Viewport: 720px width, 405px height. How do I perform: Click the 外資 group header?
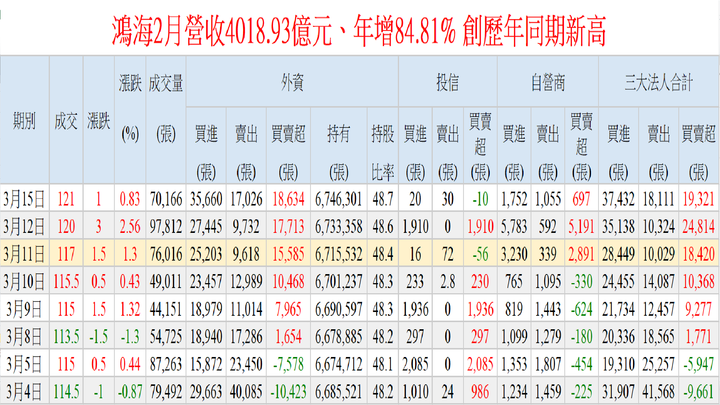(x=292, y=83)
